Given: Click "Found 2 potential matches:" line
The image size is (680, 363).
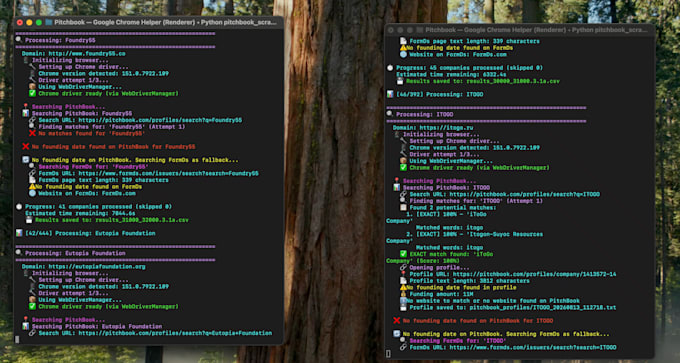Looking at the screenshot, I should [x=453, y=208].
